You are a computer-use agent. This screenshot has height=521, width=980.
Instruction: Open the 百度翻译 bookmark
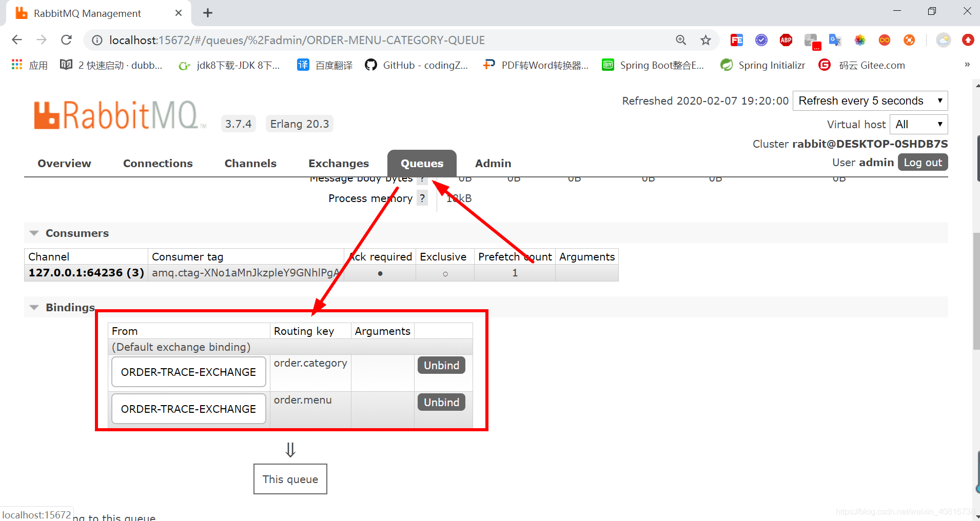pyautogui.click(x=325, y=65)
